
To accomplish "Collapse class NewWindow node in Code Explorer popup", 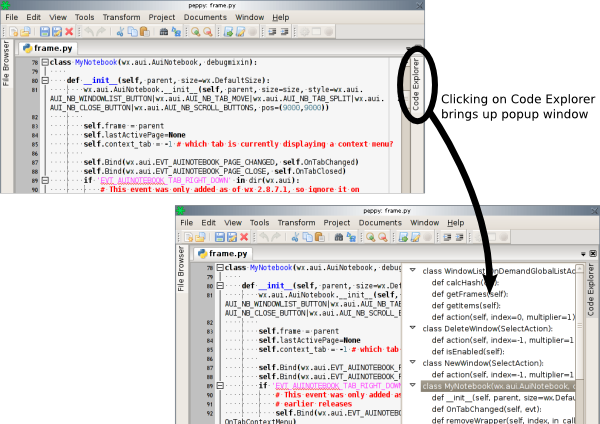I will 412,363.
